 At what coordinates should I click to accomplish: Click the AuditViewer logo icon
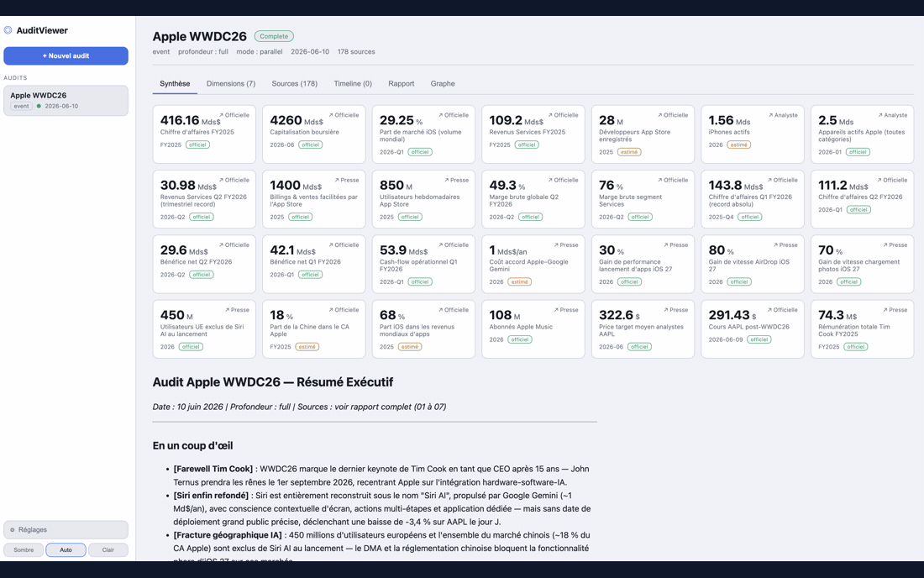(x=8, y=30)
